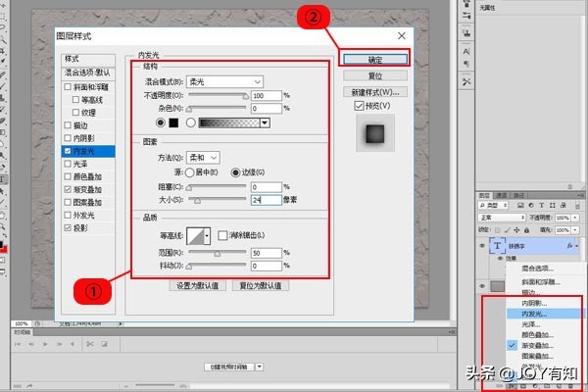Step to next frame in timeline

click(x=59, y=344)
